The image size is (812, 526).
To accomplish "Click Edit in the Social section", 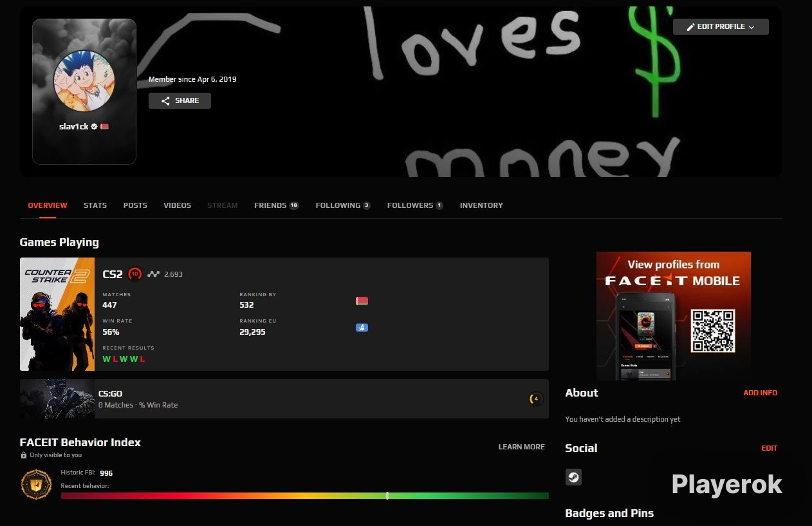I will point(770,448).
